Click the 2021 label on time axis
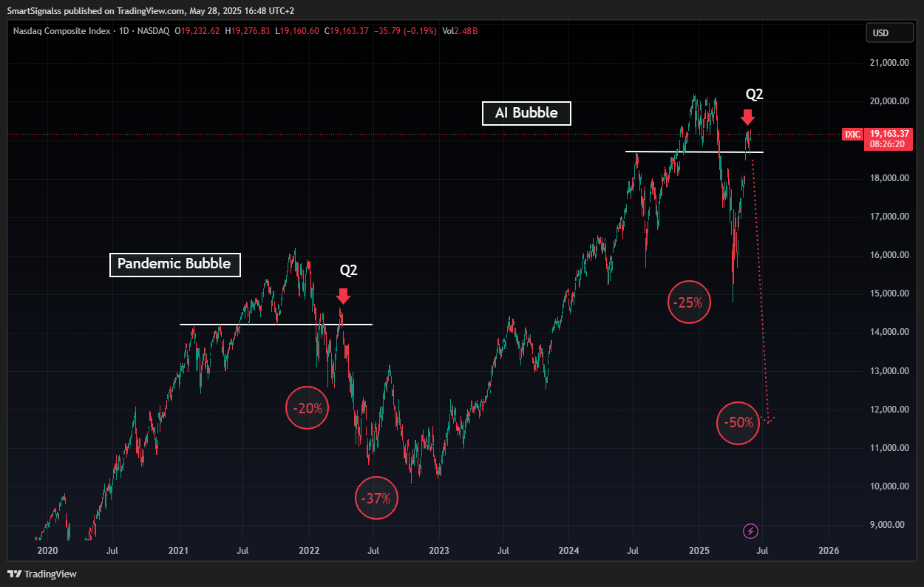This screenshot has width=924, height=587. click(x=179, y=551)
